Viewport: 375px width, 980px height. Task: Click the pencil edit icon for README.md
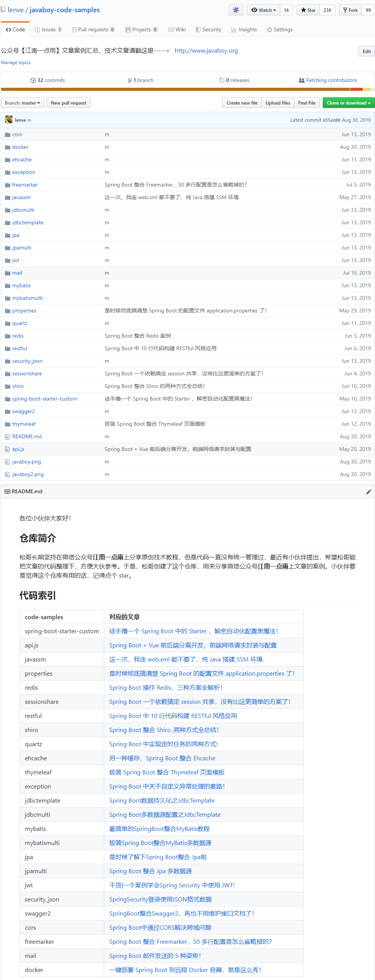point(369,492)
